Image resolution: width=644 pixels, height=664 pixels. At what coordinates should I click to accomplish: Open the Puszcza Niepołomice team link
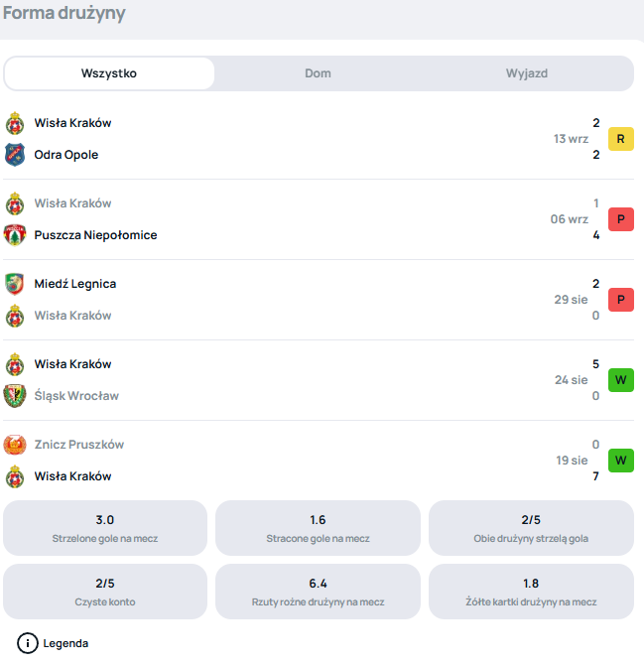95,235
